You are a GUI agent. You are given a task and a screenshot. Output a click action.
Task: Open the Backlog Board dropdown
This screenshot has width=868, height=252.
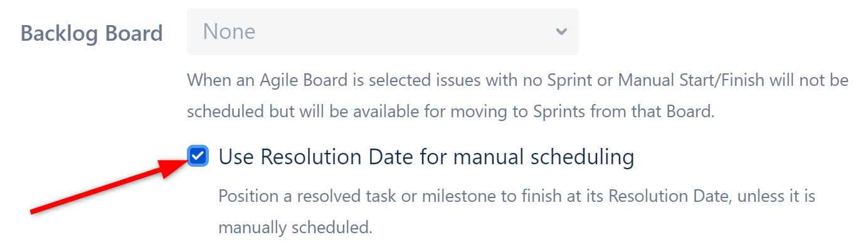(x=382, y=31)
